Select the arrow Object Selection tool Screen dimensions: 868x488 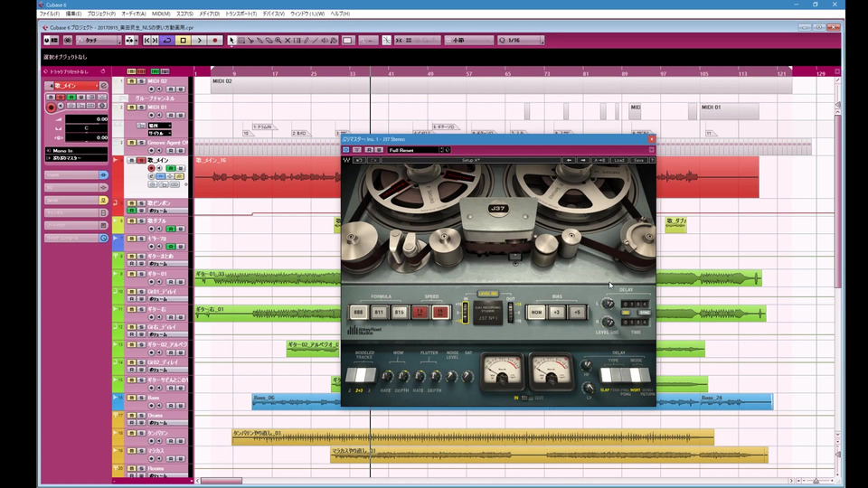pyautogui.click(x=231, y=41)
